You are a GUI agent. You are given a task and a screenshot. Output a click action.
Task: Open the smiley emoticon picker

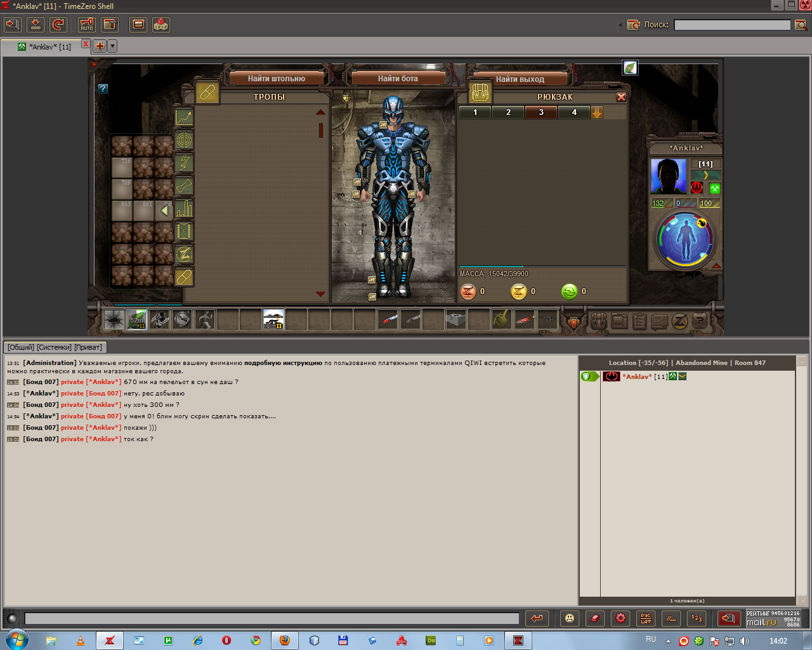tap(570, 618)
